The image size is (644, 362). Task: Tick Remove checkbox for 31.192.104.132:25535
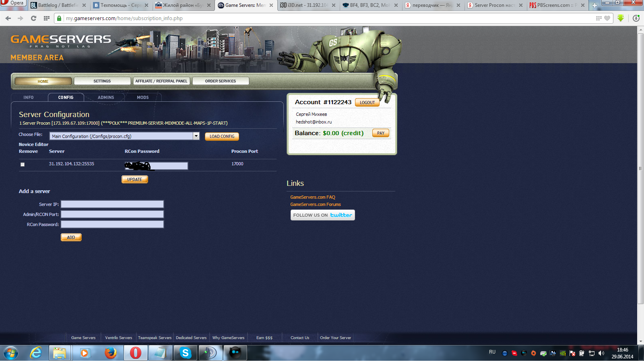pyautogui.click(x=23, y=165)
